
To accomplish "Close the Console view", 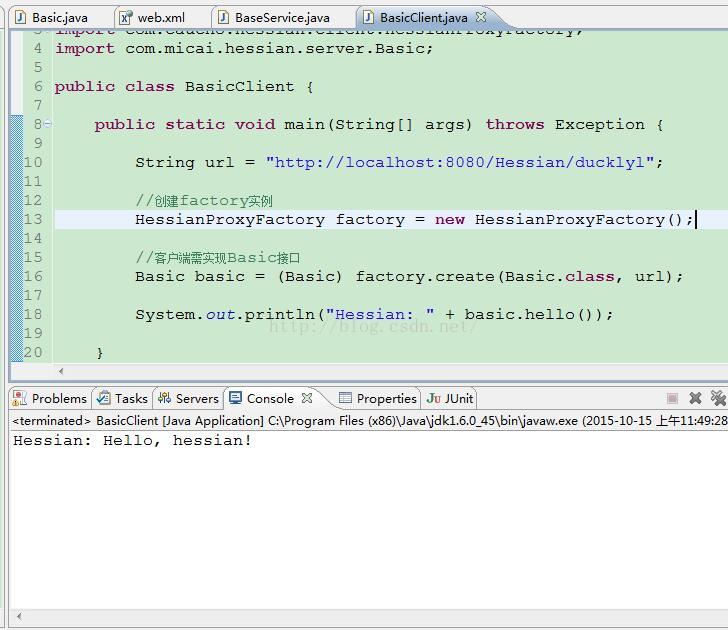I will pyautogui.click(x=307, y=398).
